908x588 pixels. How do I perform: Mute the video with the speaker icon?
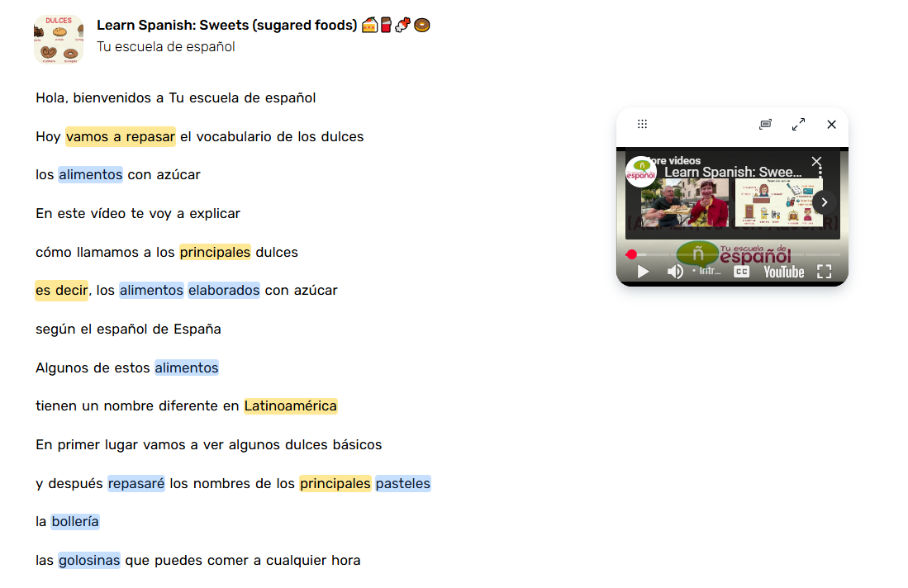click(x=675, y=272)
